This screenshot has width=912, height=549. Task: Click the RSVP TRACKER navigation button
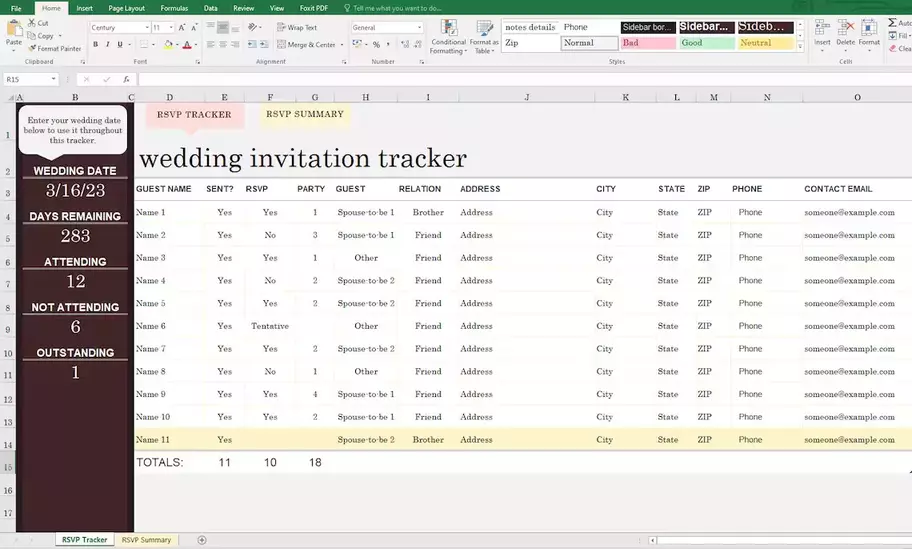coord(194,115)
